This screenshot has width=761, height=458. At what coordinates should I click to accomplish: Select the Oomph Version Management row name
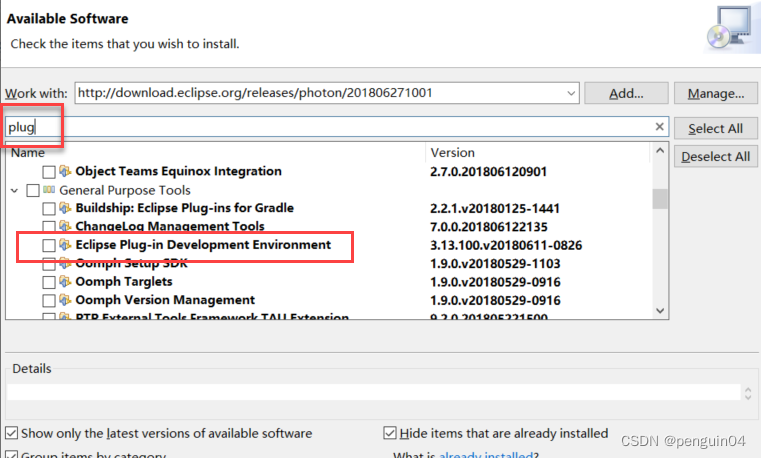pos(165,300)
